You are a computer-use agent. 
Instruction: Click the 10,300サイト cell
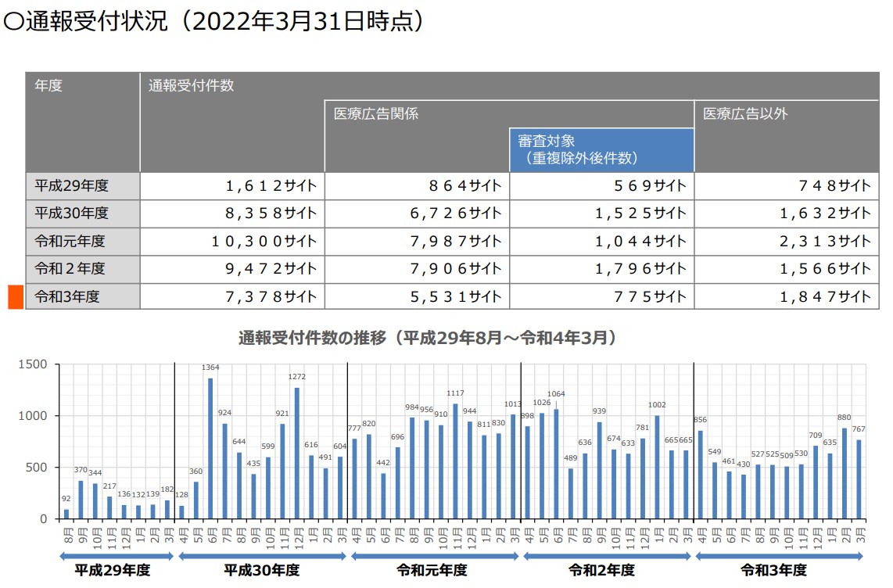(x=232, y=241)
